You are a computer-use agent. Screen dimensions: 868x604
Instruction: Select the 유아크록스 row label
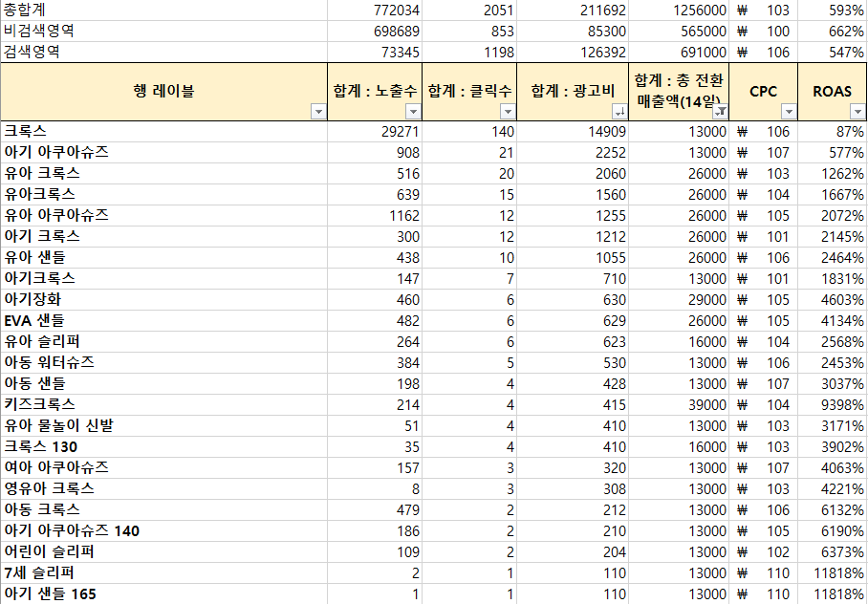(39, 194)
